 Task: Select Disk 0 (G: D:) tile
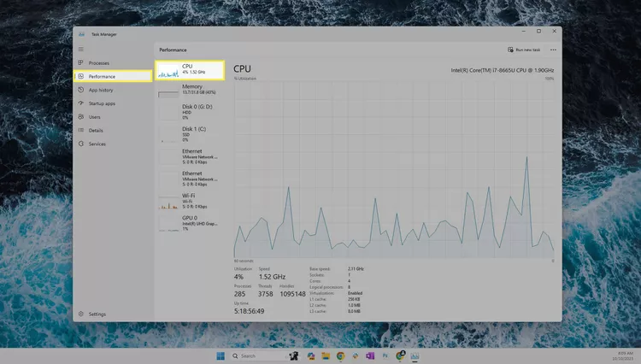point(190,112)
